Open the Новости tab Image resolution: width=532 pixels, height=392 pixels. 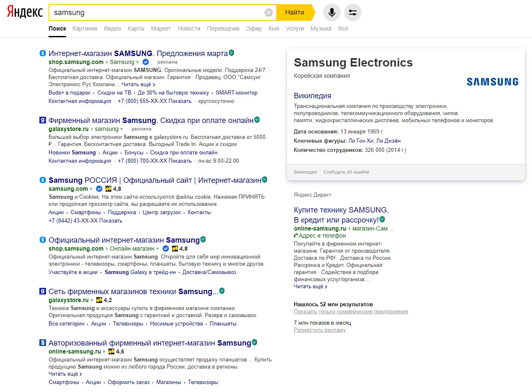tap(189, 28)
